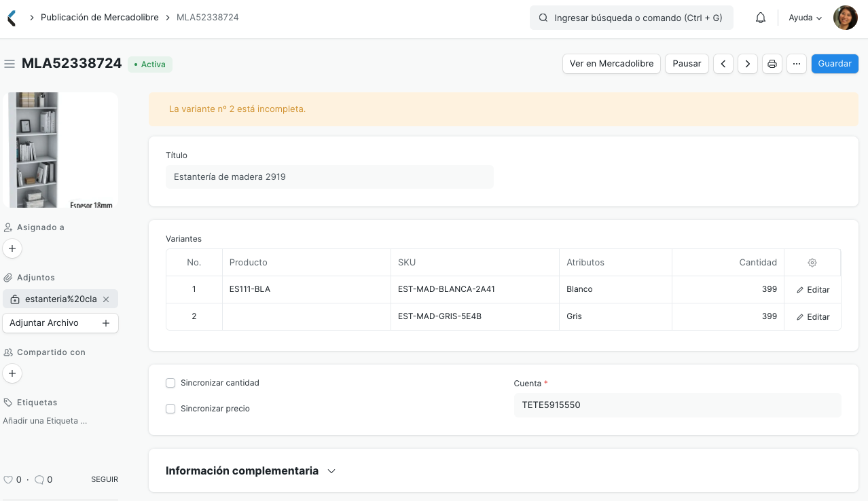Click Ver en Mercadolibre button
This screenshot has height=501, width=868.
coord(611,64)
